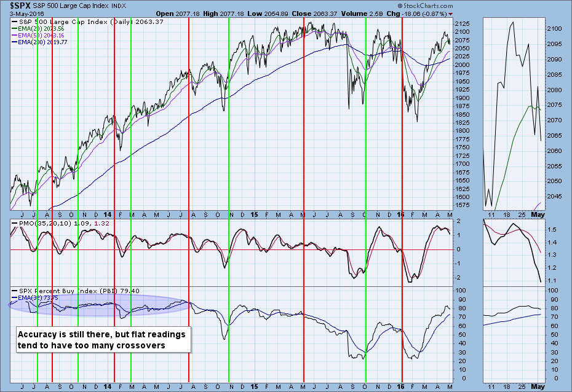Click the Chg -18.06 (-0.87%) figure
Screen dimensions: 572x392
(x=416, y=14)
